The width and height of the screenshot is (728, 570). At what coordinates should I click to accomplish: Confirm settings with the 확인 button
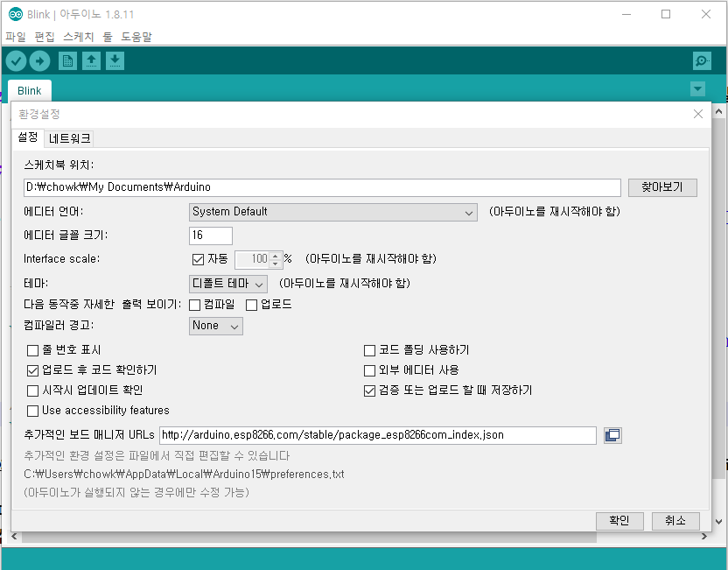[x=619, y=521]
